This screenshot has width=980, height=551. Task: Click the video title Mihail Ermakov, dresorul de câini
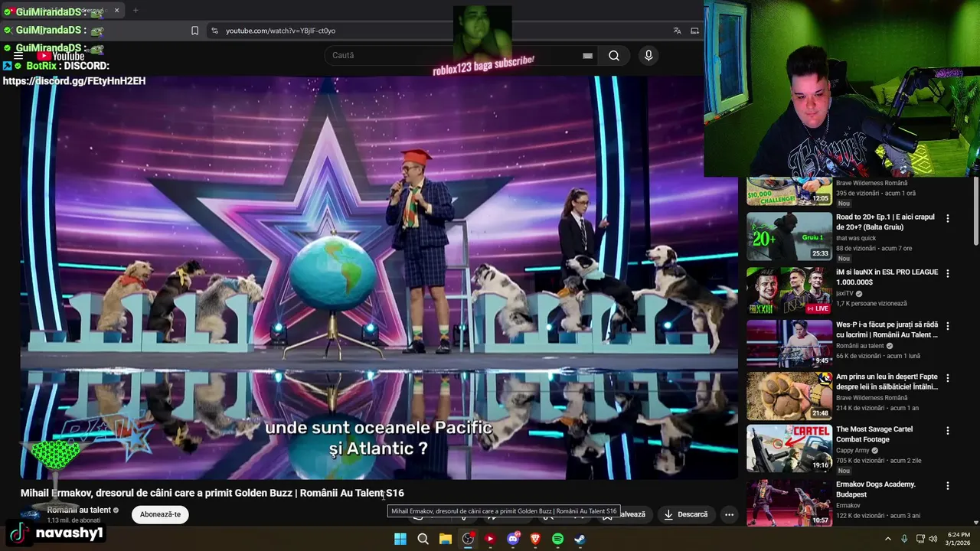tap(212, 493)
